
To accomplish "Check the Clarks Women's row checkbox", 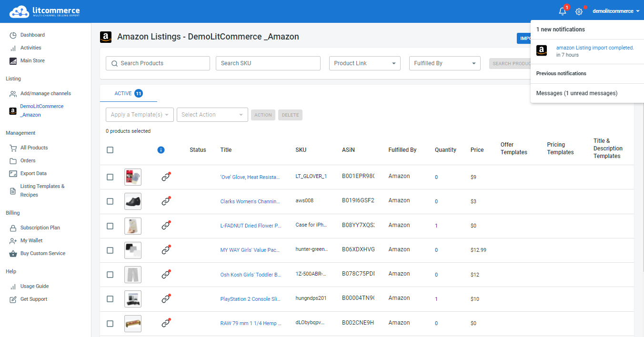I will (110, 201).
